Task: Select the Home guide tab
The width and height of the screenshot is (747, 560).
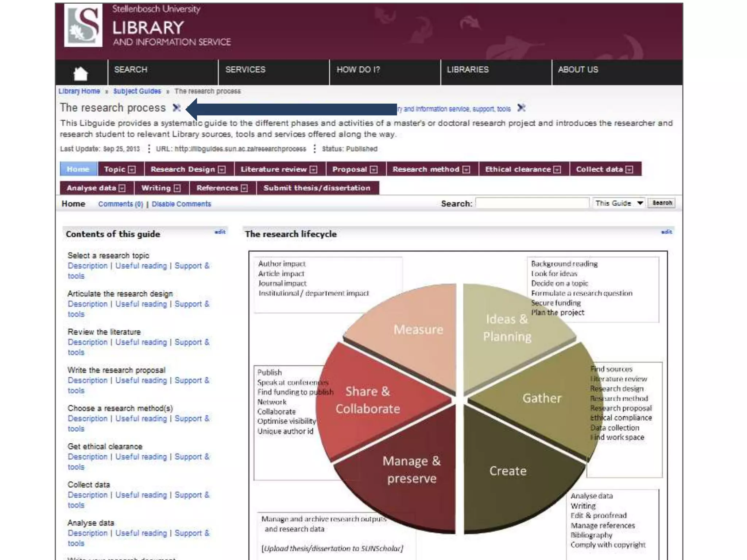Action: pyautogui.click(x=78, y=169)
